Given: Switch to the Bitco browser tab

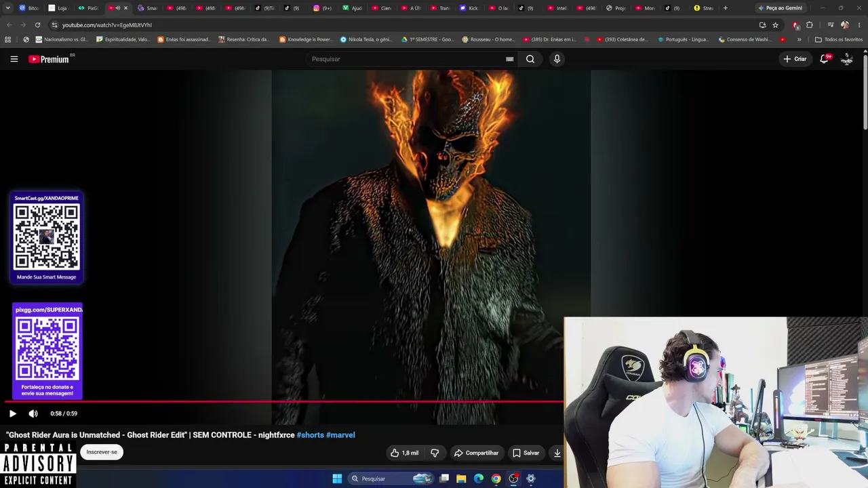Looking at the screenshot, I should [28, 8].
